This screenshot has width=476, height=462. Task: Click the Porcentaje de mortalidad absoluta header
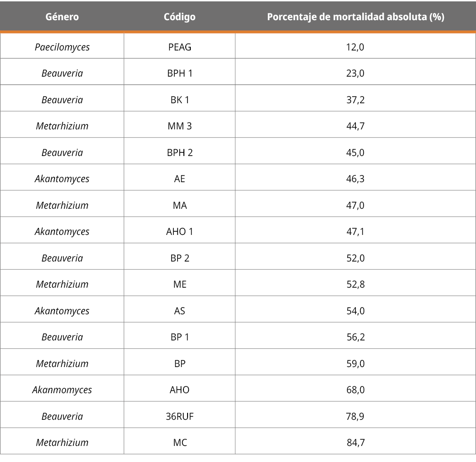pos(355,17)
